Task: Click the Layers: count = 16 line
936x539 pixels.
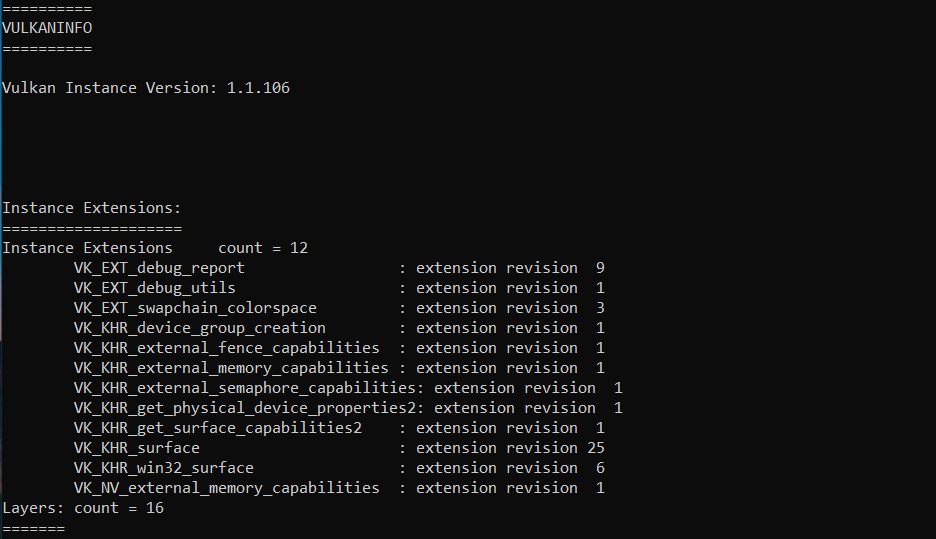Action: (83, 508)
